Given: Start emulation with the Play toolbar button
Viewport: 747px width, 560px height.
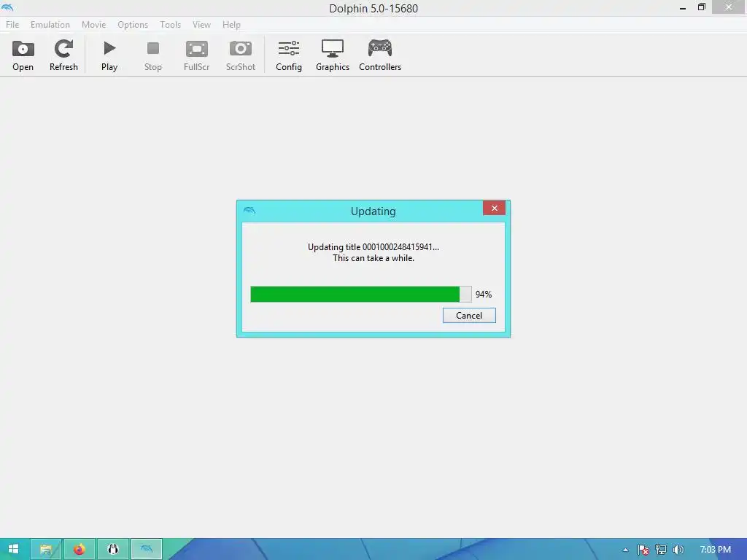Looking at the screenshot, I should (109, 55).
